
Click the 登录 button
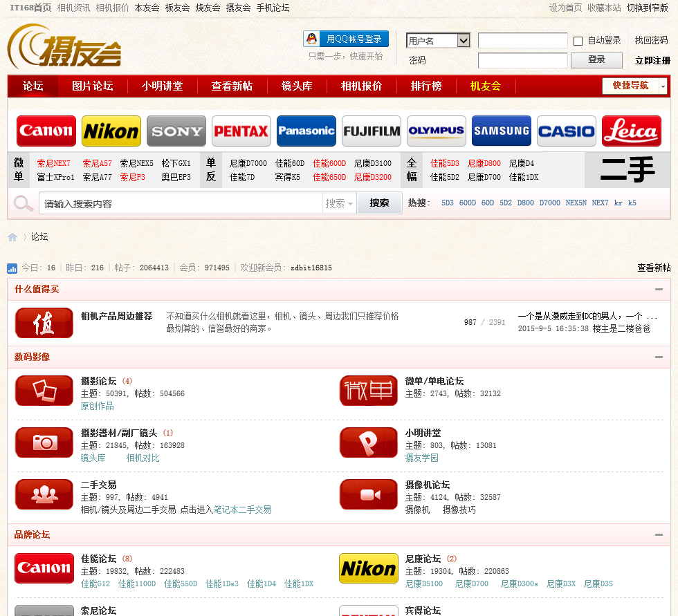click(596, 60)
